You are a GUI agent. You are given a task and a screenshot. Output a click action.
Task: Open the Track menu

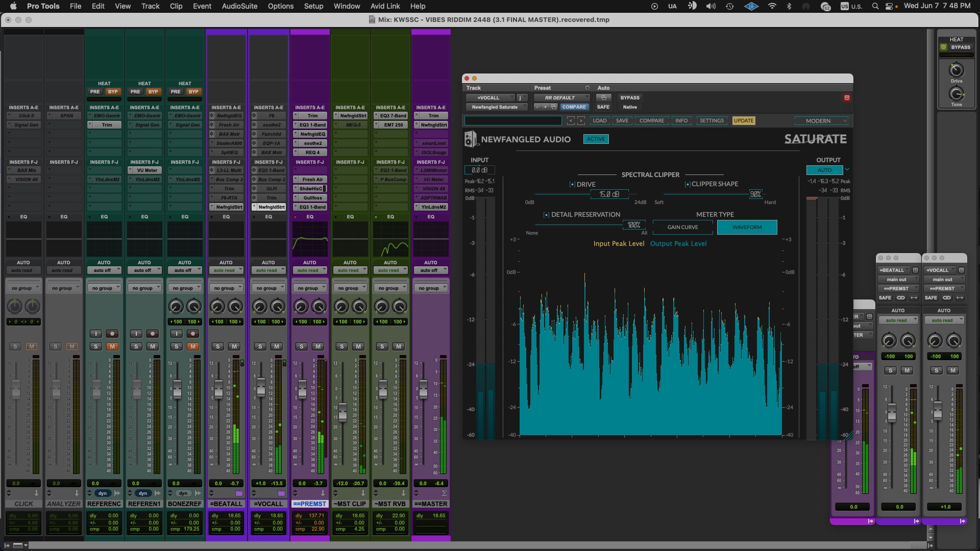coord(151,6)
